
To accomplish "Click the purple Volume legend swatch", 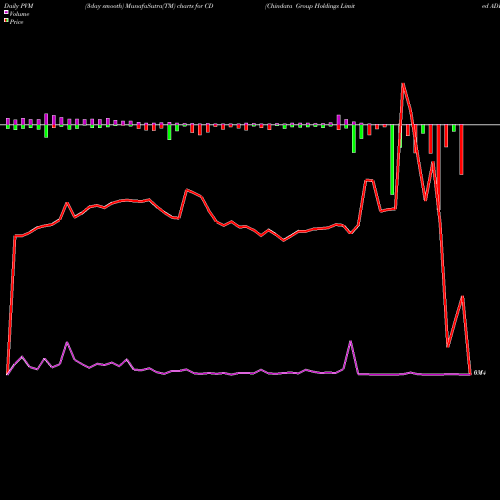I will coord(6,12).
